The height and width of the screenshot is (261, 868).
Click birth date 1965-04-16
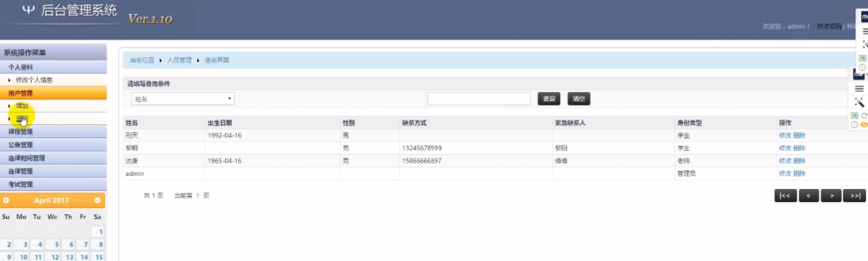pyautogui.click(x=224, y=161)
